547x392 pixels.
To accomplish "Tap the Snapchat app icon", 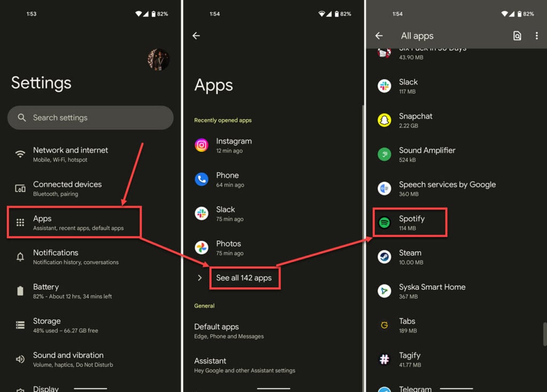I will [385, 120].
